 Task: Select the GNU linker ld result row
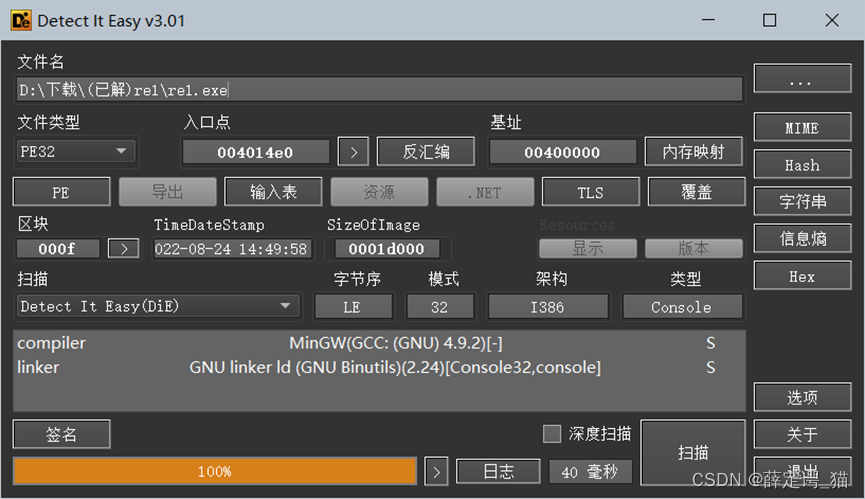[x=379, y=367]
